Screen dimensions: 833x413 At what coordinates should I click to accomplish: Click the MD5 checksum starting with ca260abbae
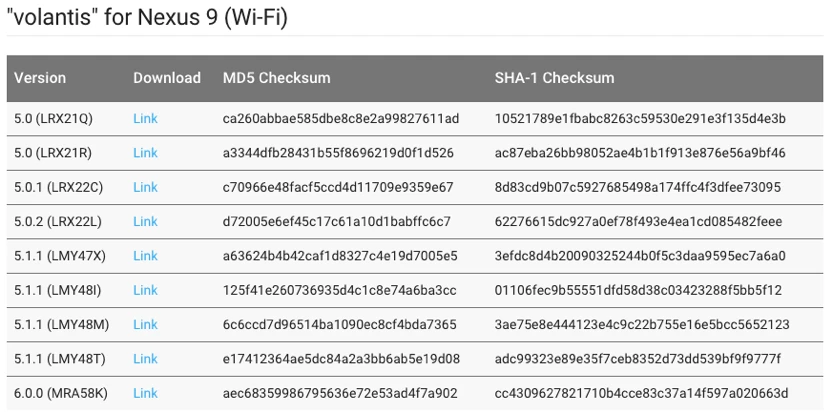(340, 119)
